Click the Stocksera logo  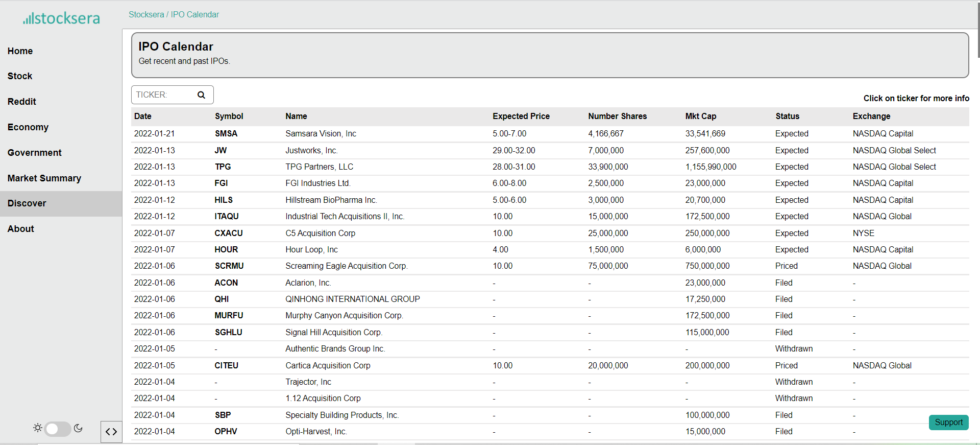tap(61, 18)
